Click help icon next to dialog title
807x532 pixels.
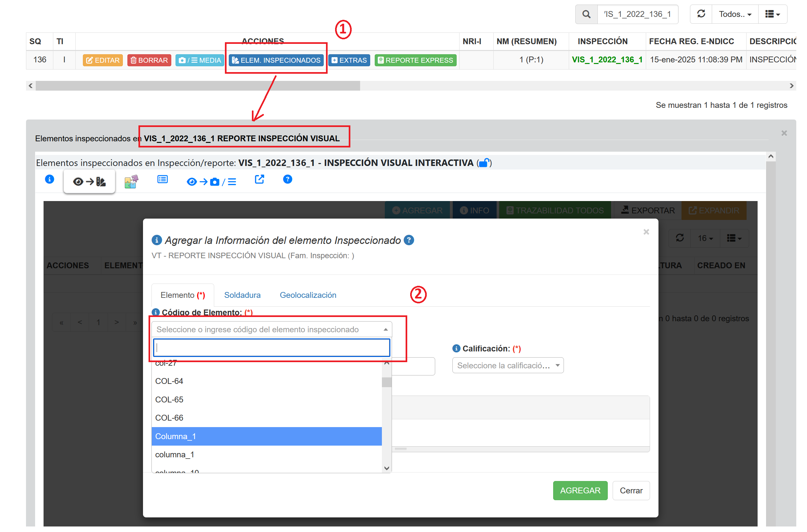coord(409,240)
